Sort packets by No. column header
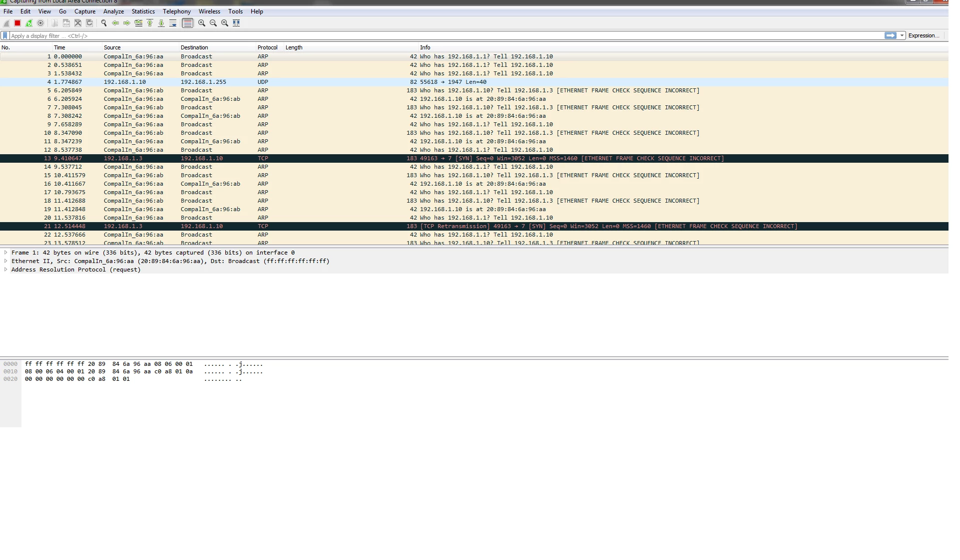This screenshot has width=960, height=560. pos(26,47)
